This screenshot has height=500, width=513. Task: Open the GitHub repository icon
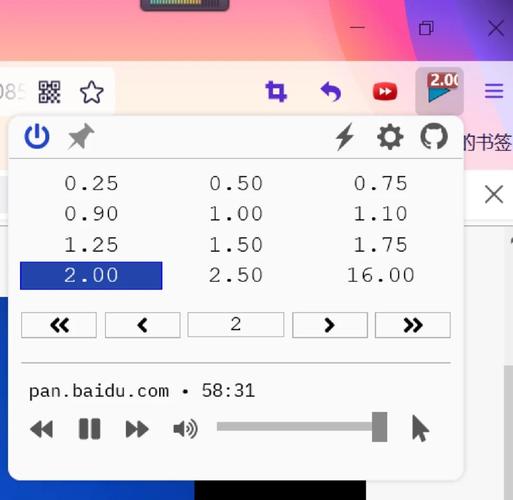(x=434, y=136)
